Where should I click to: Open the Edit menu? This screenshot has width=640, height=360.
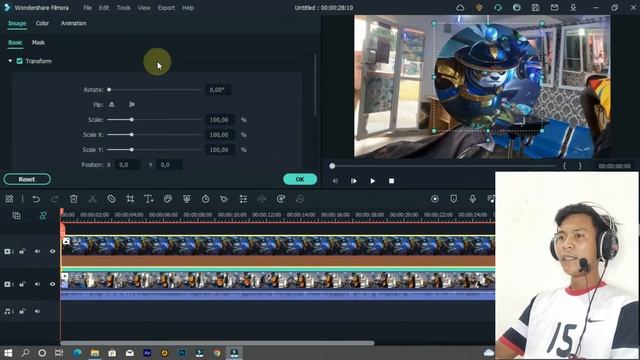tap(104, 8)
